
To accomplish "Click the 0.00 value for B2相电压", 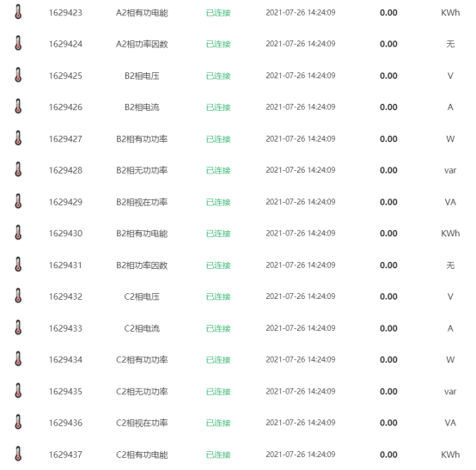I will coord(388,76).
